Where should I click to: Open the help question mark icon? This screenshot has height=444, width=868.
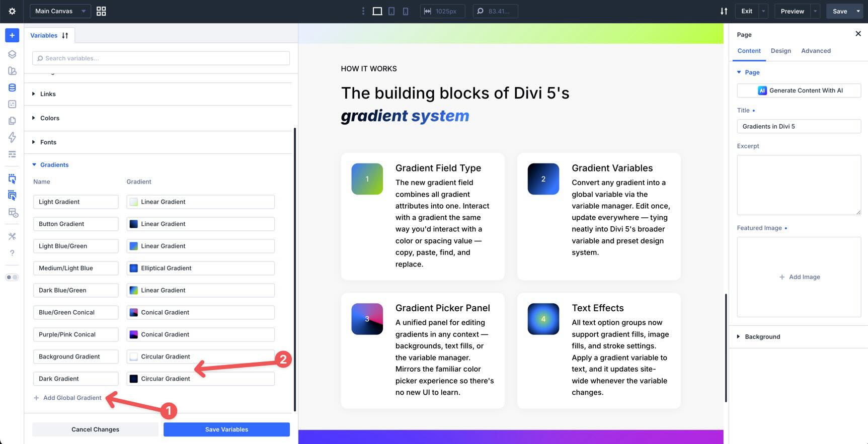pyautogui.click(x=12, y=253)
